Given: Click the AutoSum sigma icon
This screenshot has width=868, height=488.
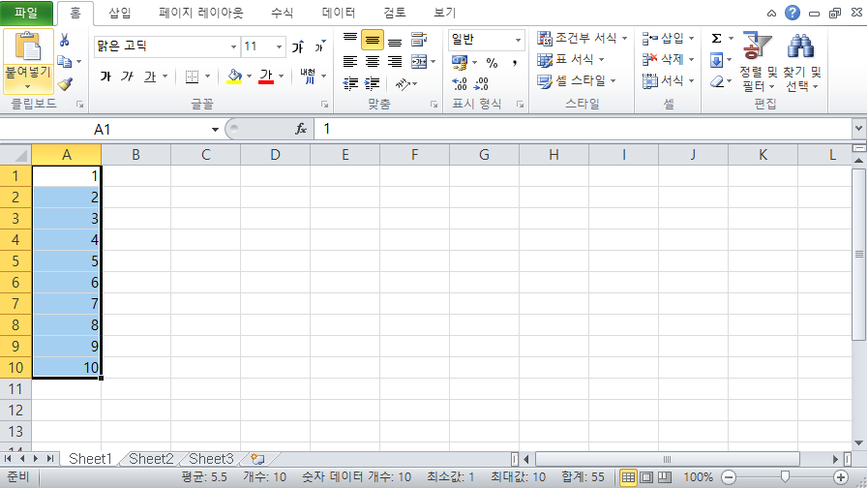Looking at the screenshot, I should click(716, 38).
